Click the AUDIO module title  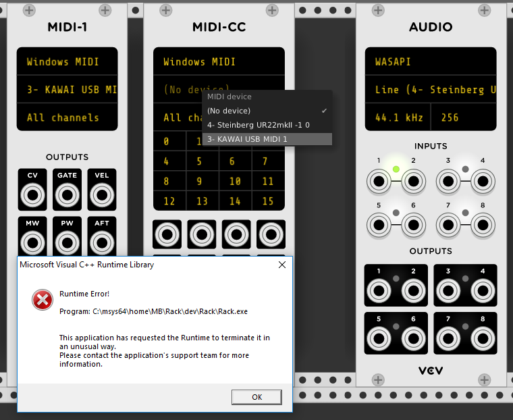click(x=431, y=27)
